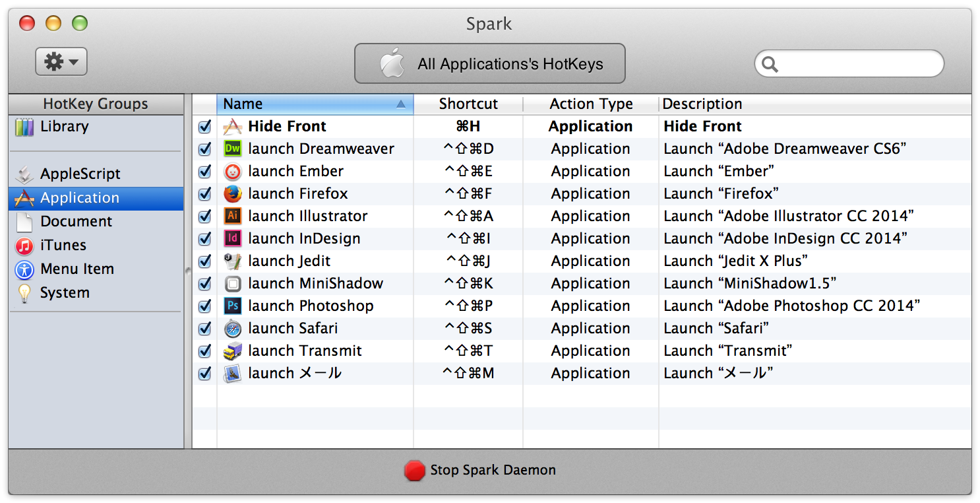Click the ^⇧⌘K shortcut cell
980x503 pixels.
[x=468, y=283]
